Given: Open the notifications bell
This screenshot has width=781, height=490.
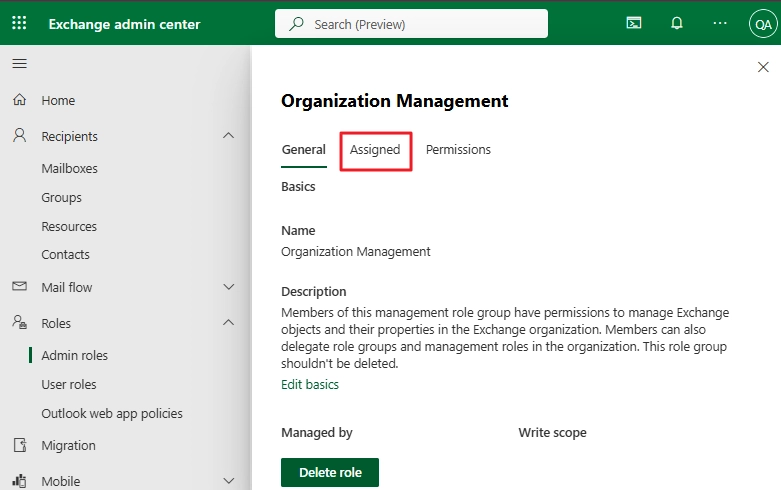Looking at the screenshot, I should (676, 23).
